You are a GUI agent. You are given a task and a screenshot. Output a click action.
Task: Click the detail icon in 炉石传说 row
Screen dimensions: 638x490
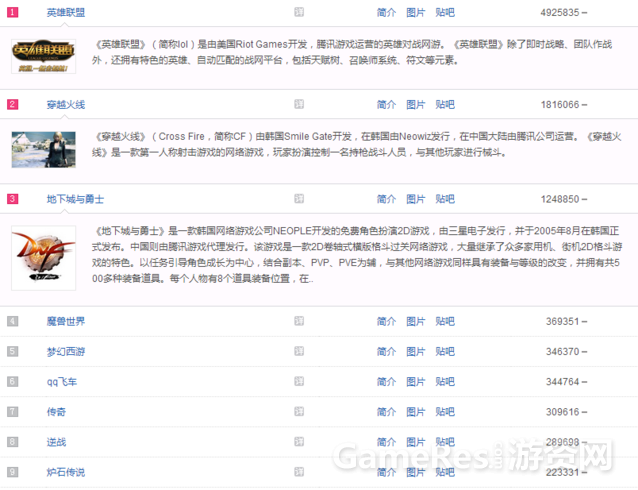click(299, 472)
